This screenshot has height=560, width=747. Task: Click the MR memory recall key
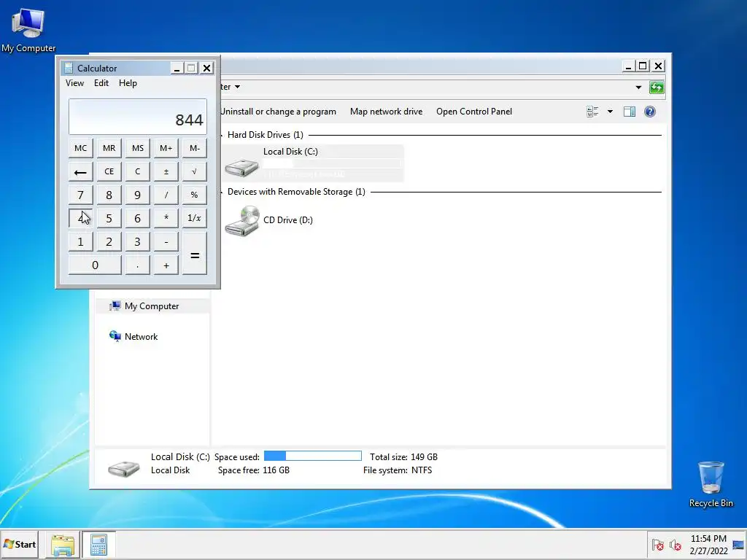coord(109,148)
